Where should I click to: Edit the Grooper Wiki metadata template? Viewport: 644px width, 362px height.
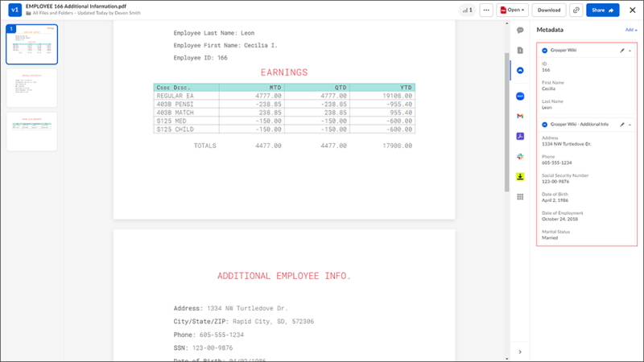[621, 51]
